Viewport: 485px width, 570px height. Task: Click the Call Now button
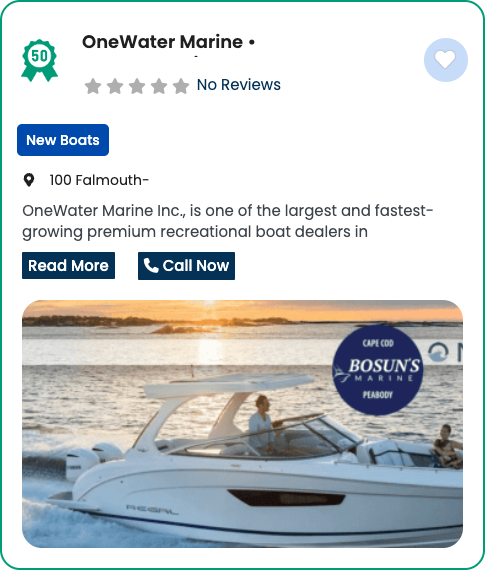click(187, 266)
